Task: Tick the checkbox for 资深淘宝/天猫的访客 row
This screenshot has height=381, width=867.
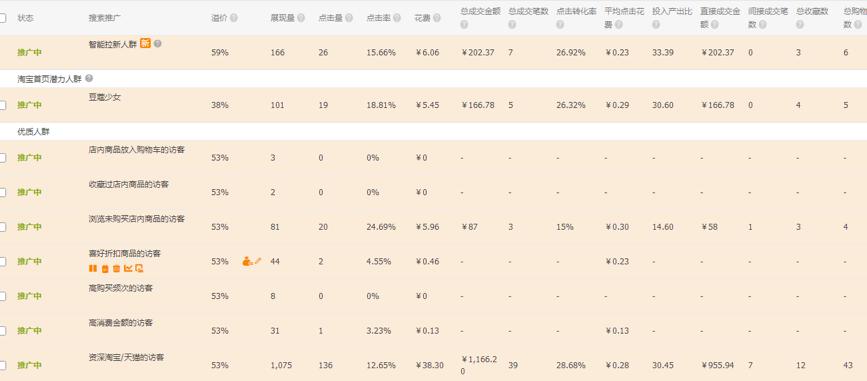Action: click(x=2, y=365)
